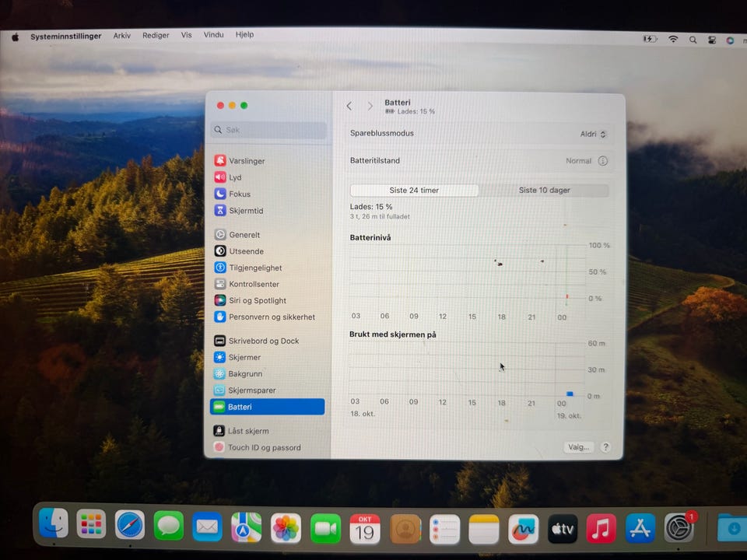Select the highlighted Batteri sidebar item

click(267, 407)
